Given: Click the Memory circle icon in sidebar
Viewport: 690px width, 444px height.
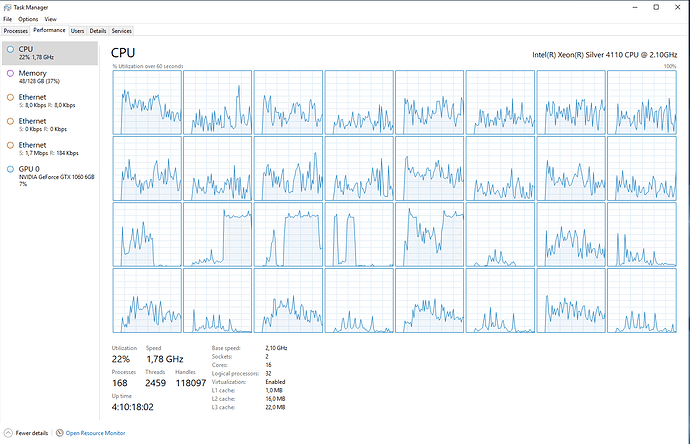Looking at the screenshot, I should pyautogui.click(x=10, y=73).
